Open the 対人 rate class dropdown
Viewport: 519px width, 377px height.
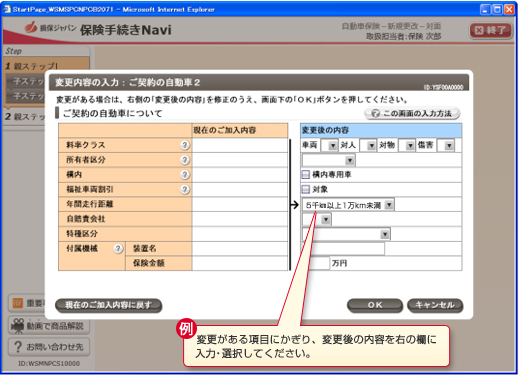(x=368, y=145)
